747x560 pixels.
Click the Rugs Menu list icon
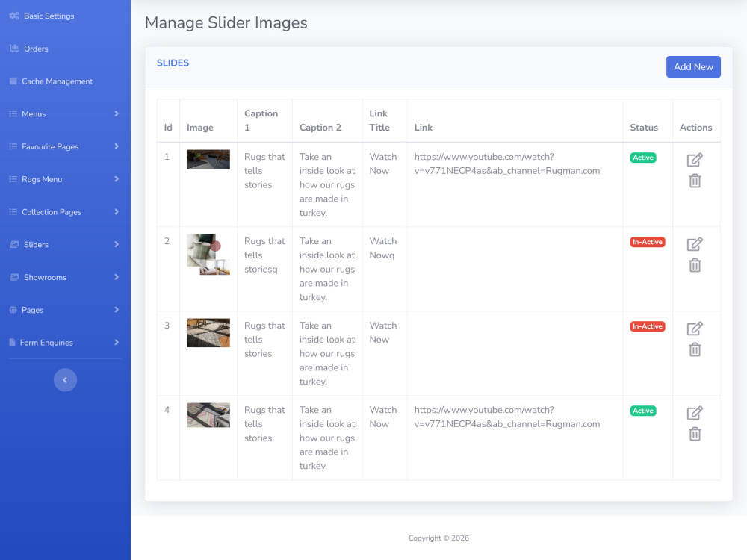coord(13,179)
